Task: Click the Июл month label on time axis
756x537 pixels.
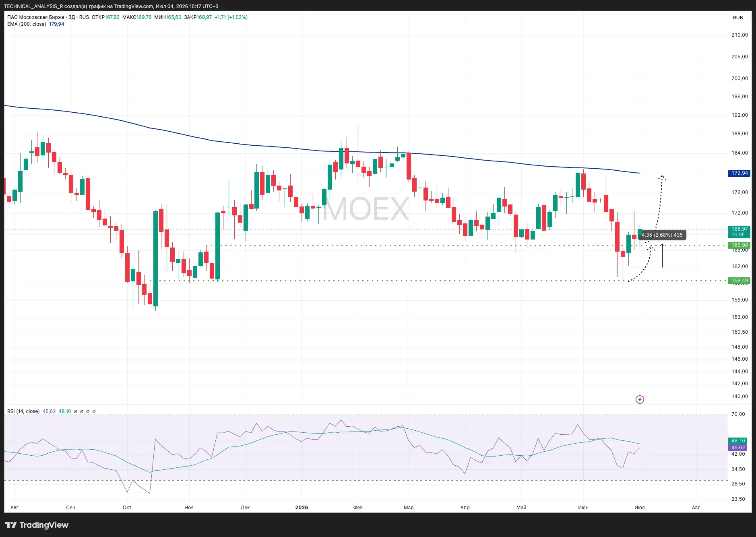Action: (x=640, y=508)
